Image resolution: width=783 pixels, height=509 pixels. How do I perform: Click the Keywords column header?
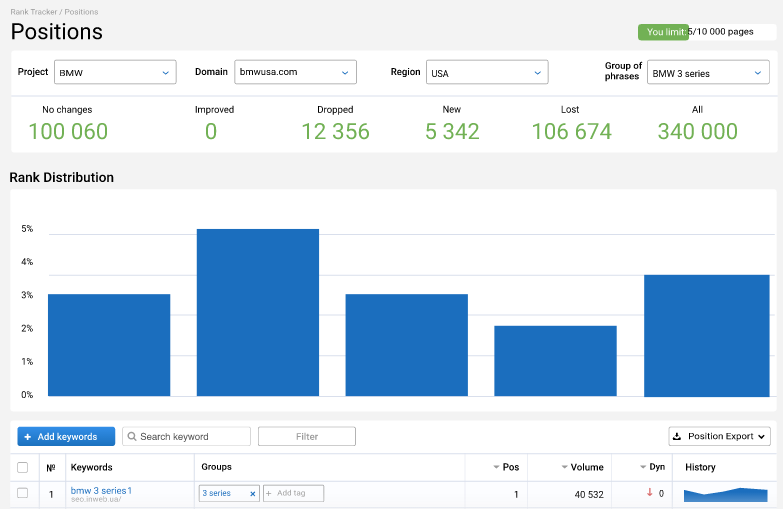pos(91,467)
